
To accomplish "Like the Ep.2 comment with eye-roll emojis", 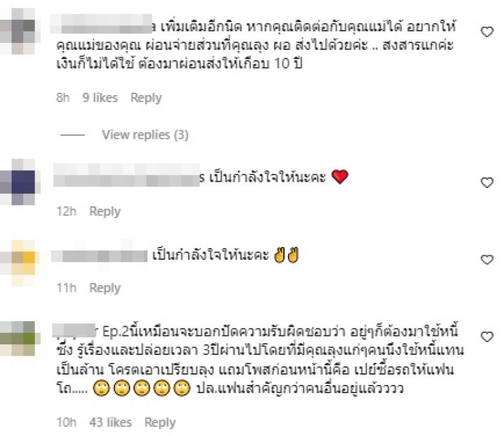I will point(487,337).
